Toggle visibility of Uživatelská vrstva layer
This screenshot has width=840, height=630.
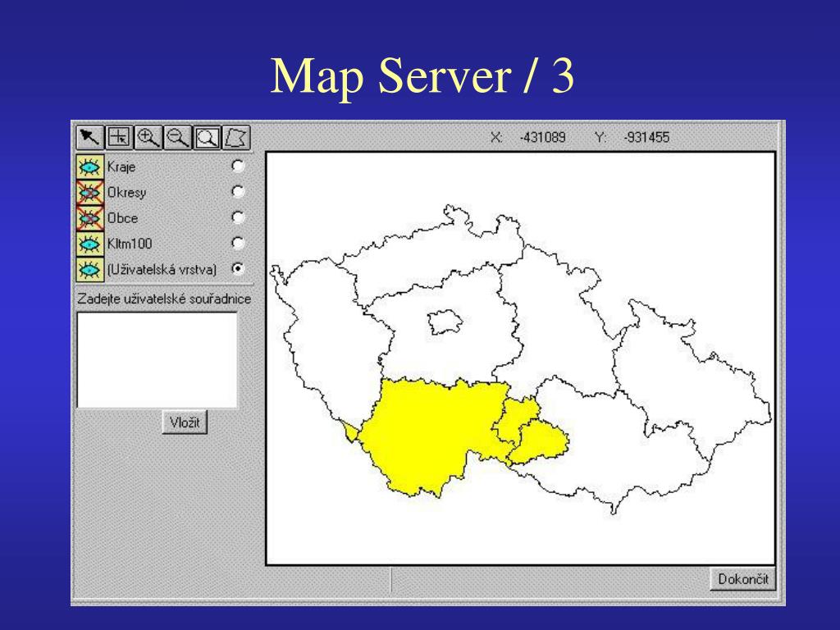click(x=89, y=269)
